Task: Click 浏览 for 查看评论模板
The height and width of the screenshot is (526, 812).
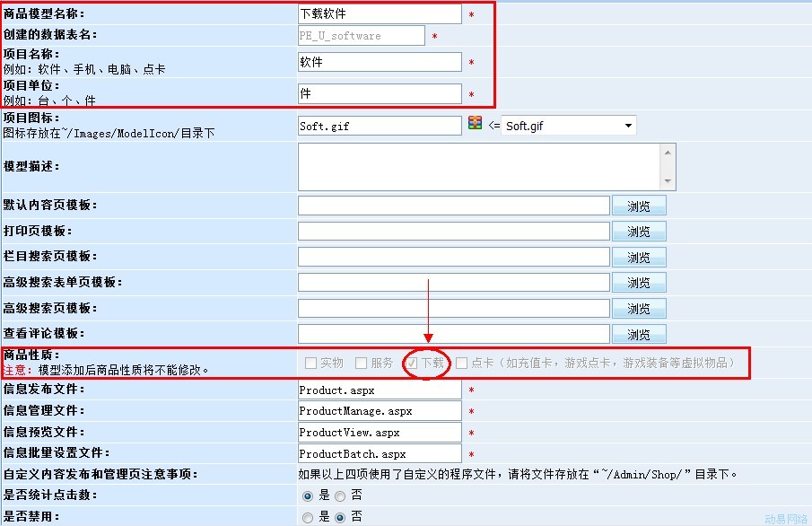Action: tap(639, 335)
